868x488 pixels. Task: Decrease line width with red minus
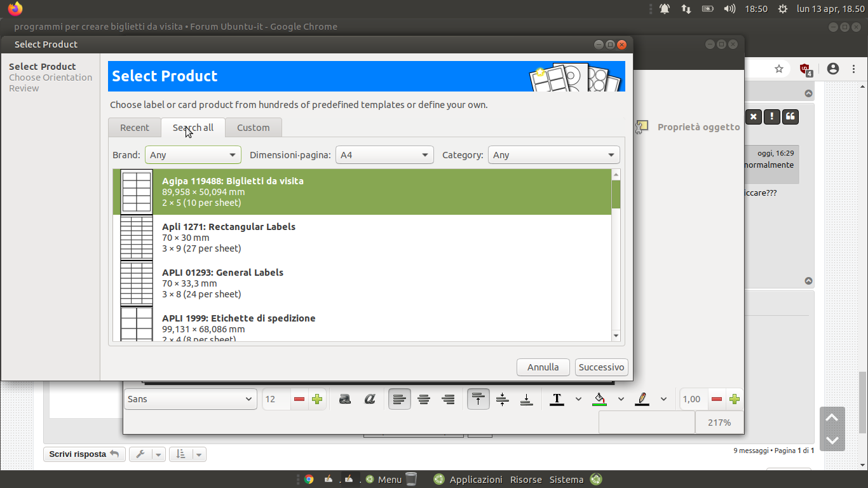coord(717,399)
